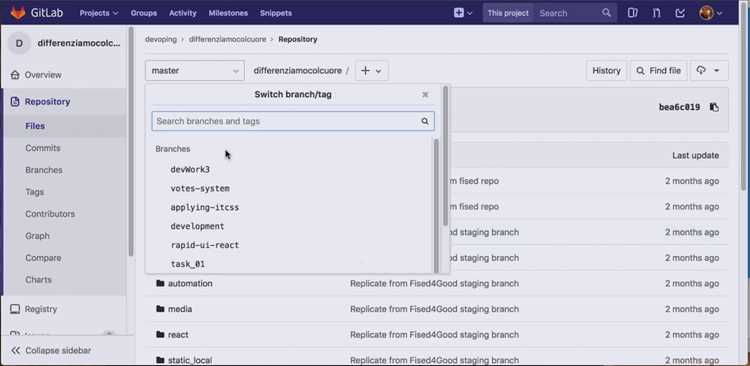
Task: Open the user avatar menu
Action: [x=710, y=13]
